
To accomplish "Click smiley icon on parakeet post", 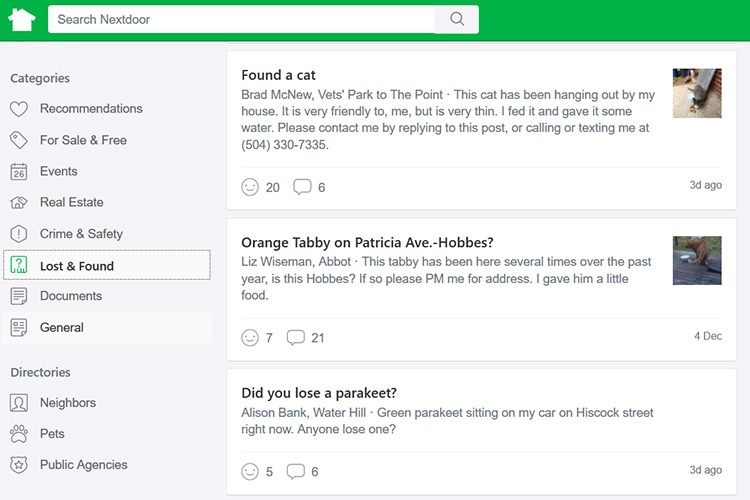I will (x=250, y=471).
